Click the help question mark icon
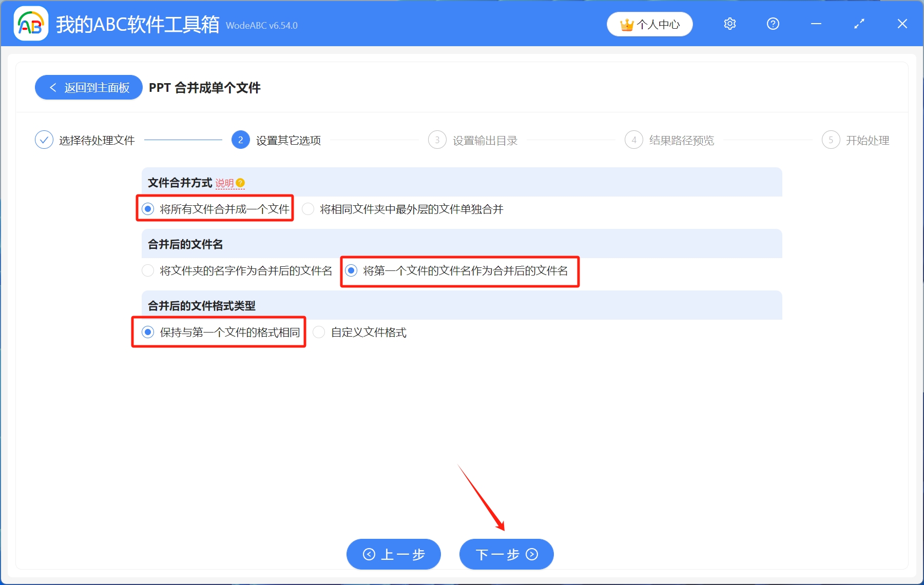 coord(773,24)
